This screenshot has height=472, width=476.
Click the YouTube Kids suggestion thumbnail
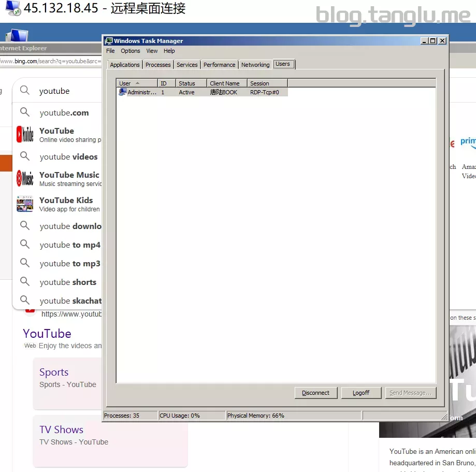[x=25, y=204]
